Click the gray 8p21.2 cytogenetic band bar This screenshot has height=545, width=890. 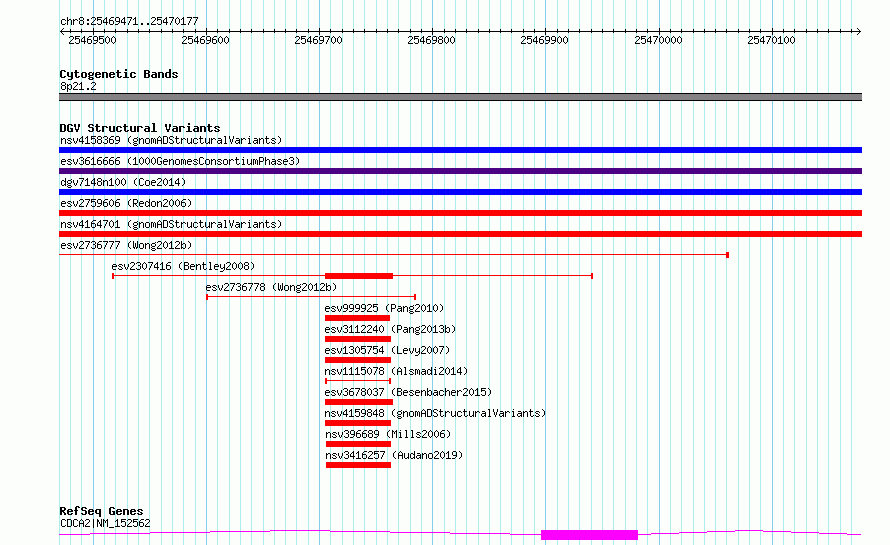point(460,97)
